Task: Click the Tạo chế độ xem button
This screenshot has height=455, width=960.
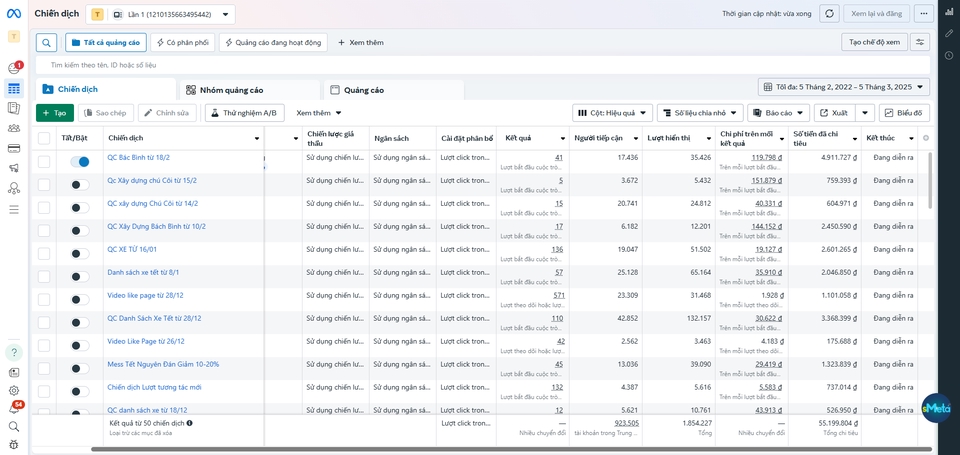Action: 874,42
